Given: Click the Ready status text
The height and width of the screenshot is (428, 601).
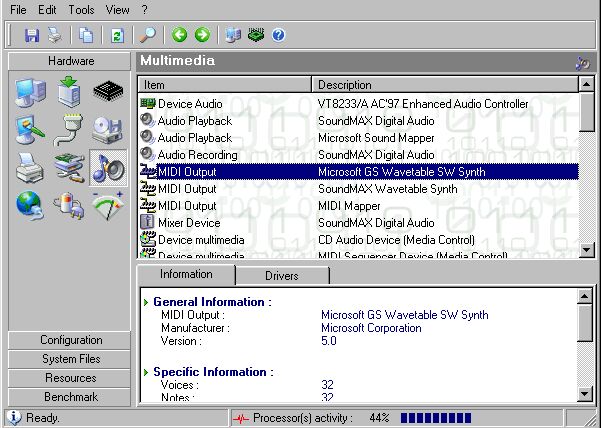Looking at the screenshot, I should tap(43, 418).
